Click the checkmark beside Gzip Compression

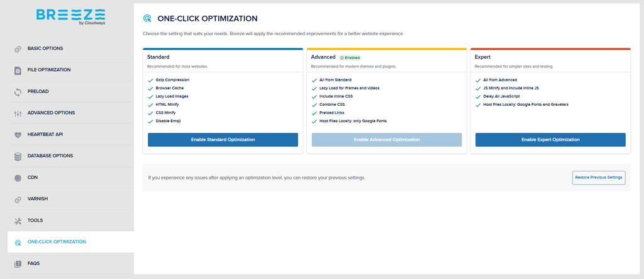tap(150, 80)
